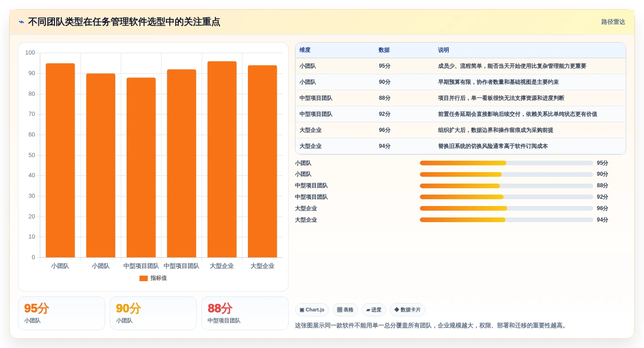Screen dimensions: 644x348
Task: Click the 大型企业 chart bar reaching 94
Action: tap(263, 161)
